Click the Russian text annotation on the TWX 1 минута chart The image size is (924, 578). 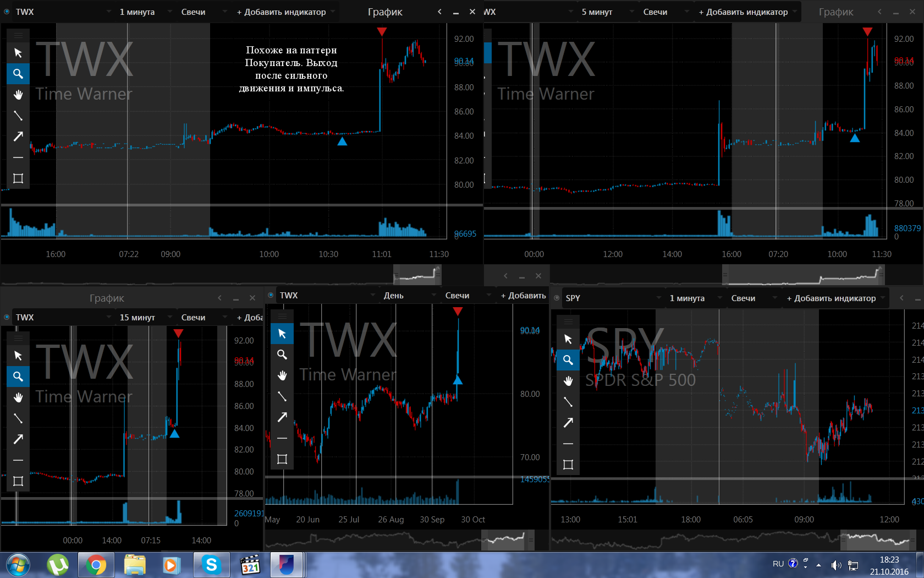click(x=291, y=69)
